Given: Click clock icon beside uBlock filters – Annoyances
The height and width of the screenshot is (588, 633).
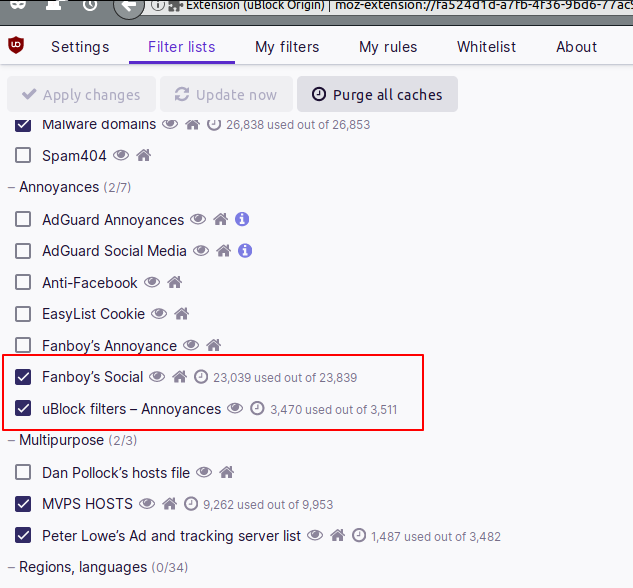Looking at the screenshot, I should pos(257,408).
